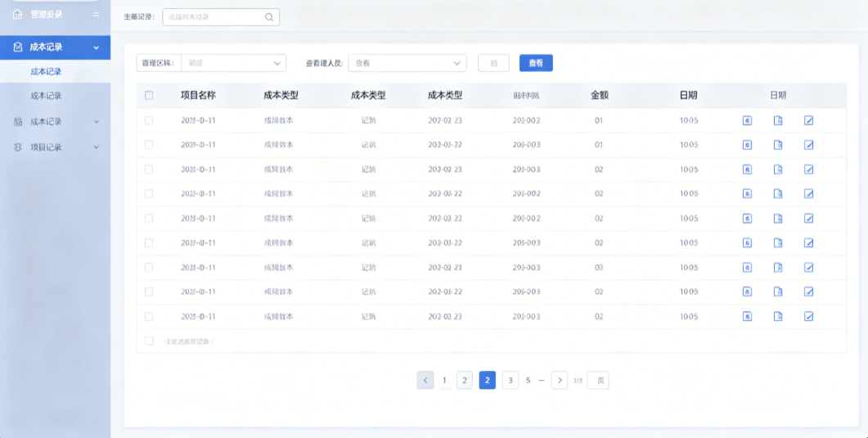
Task: Click the top search input field
Action: pos(221,17)
